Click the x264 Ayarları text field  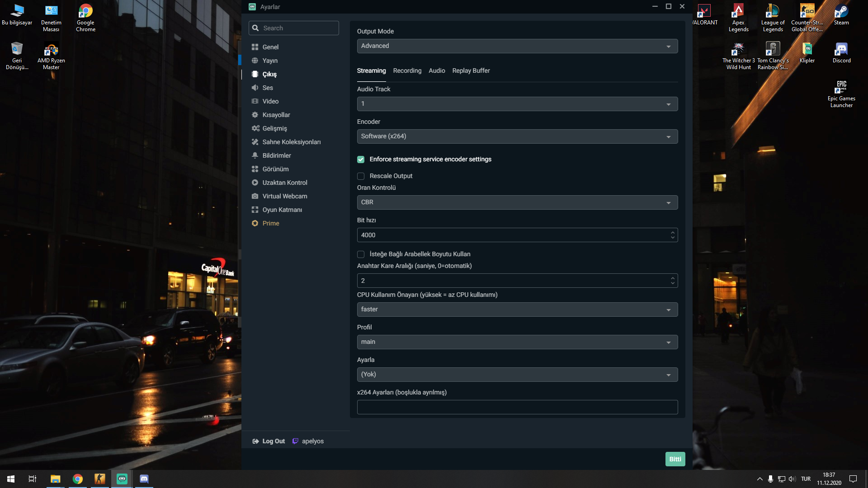pos(517,407)
